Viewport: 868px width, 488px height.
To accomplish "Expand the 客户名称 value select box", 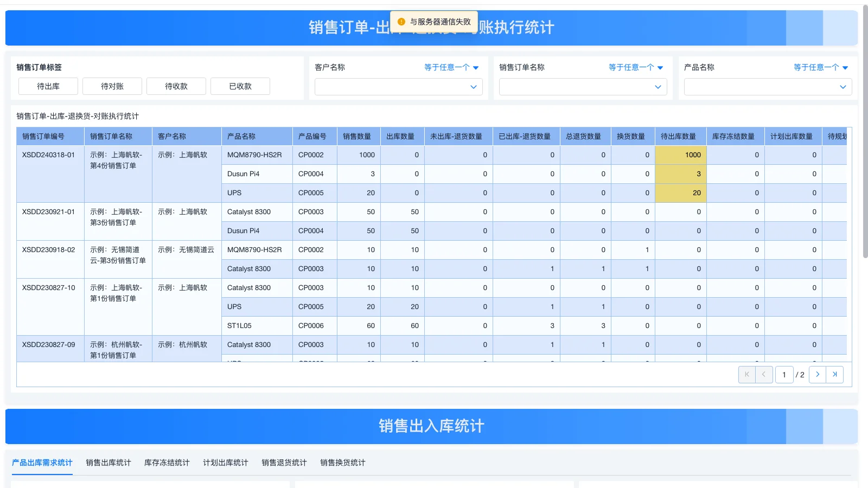I will (399, 87).
